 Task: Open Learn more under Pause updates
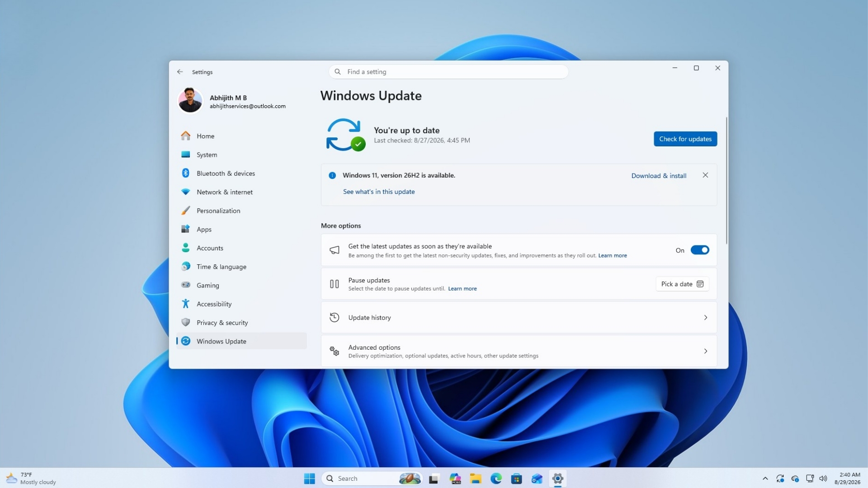[462, 289]
